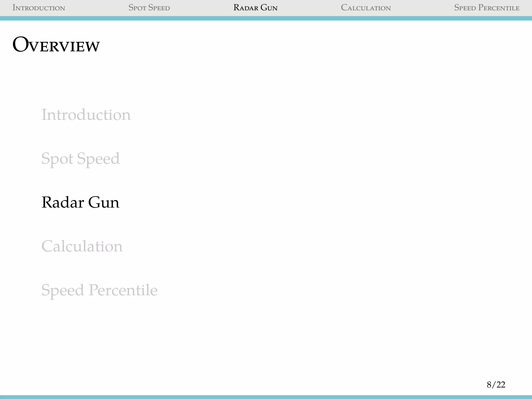Open Speed Percentile in the top navigation
The image size is (532, 399).
[487, 8]
